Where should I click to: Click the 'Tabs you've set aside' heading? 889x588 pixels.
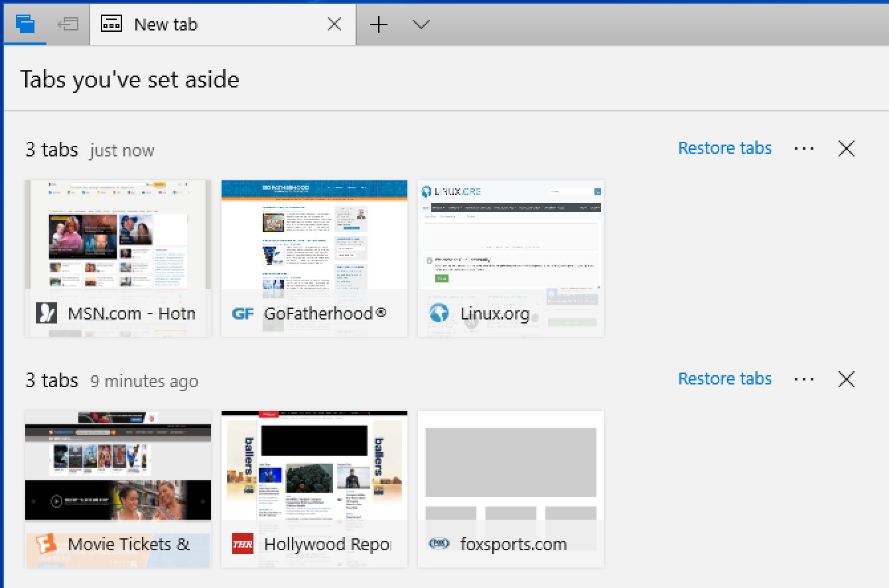(130, 79)
